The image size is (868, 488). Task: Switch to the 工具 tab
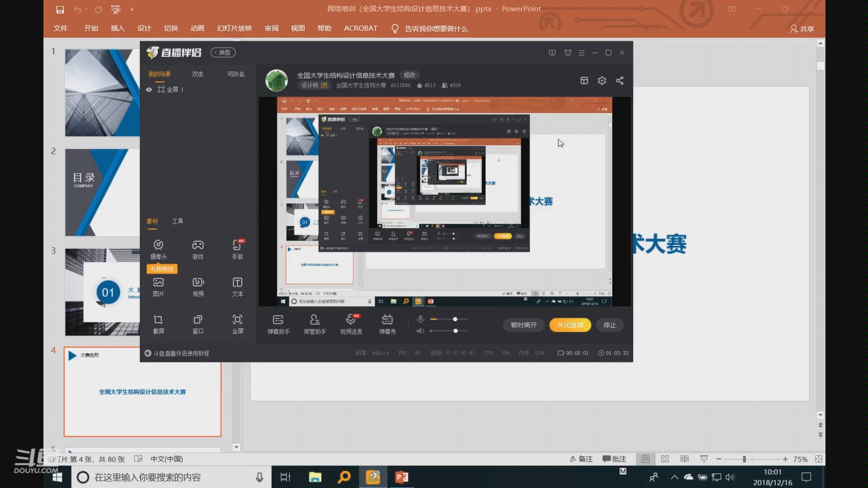pos(177,221)
